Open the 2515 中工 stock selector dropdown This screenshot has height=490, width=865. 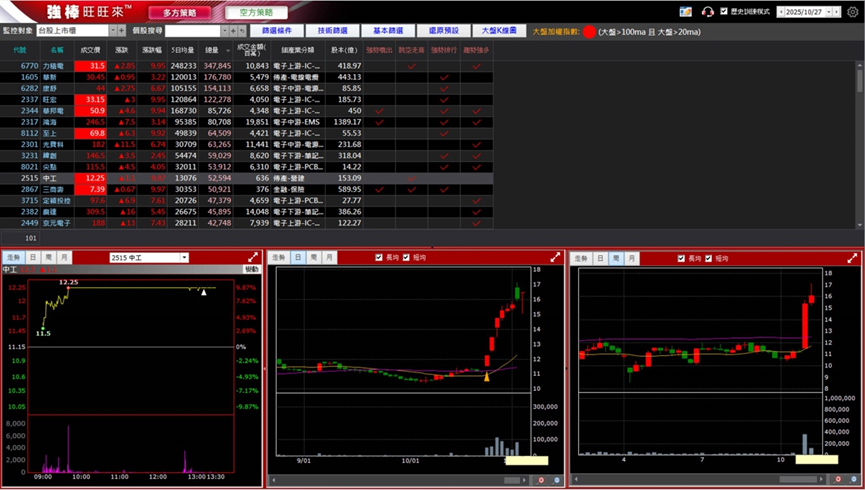pyautogui.click(x=185, y=258)
